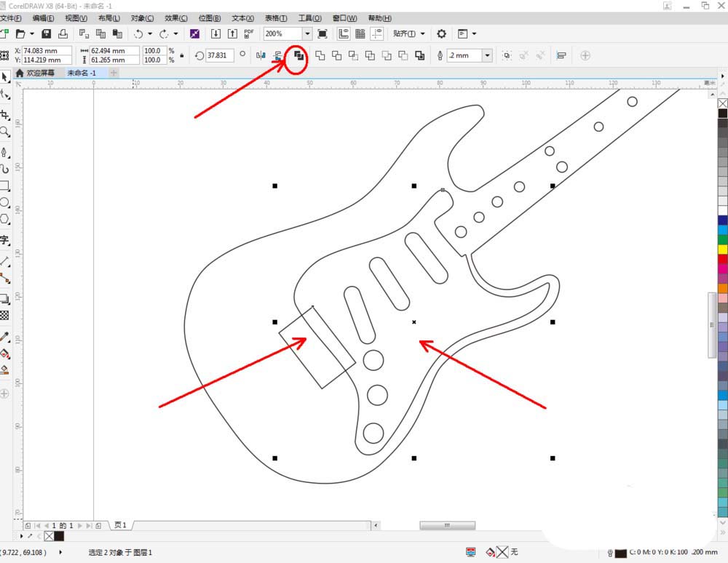Open the 效果(C) menu
The image size is (728, 563).
click(176, 18)
